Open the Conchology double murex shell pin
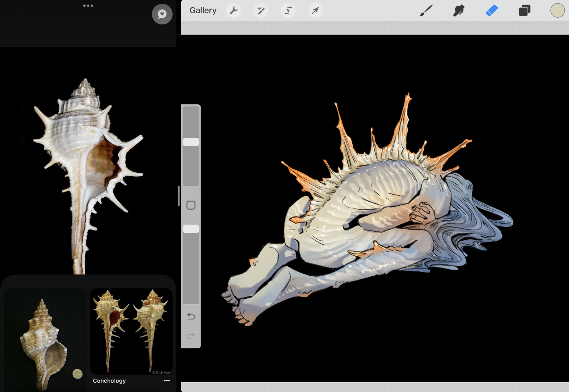 (x=131, y=331)
